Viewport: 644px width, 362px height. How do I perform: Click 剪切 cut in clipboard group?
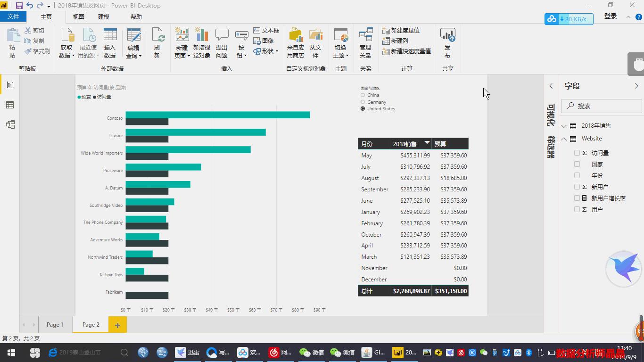34,31
